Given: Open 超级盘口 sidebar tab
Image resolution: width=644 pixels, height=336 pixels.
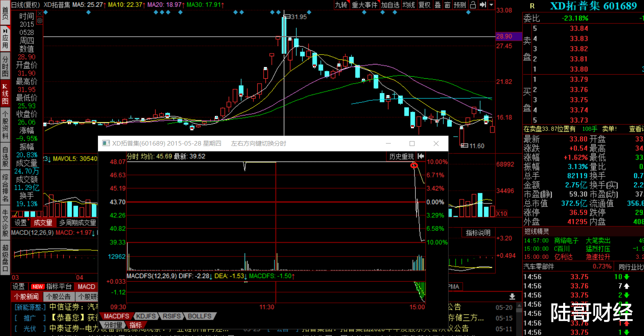Looking at the screenshot, I should [x=5, y=258].
